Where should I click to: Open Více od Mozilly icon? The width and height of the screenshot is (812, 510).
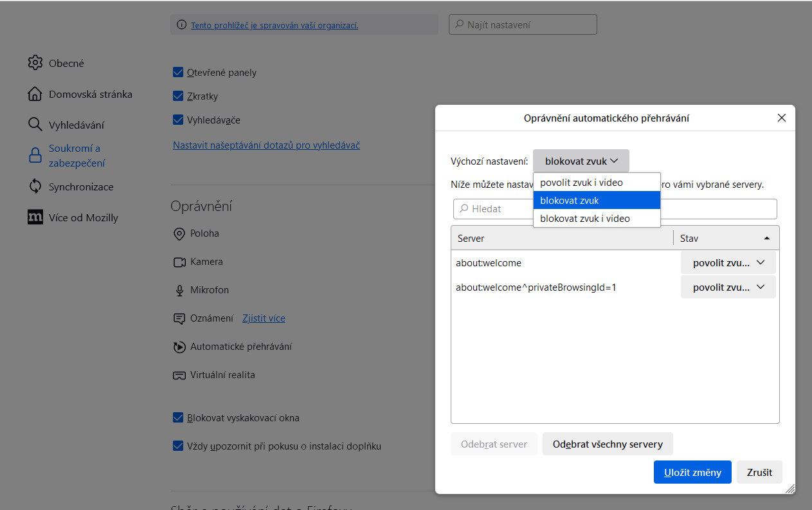coord(35,217)
